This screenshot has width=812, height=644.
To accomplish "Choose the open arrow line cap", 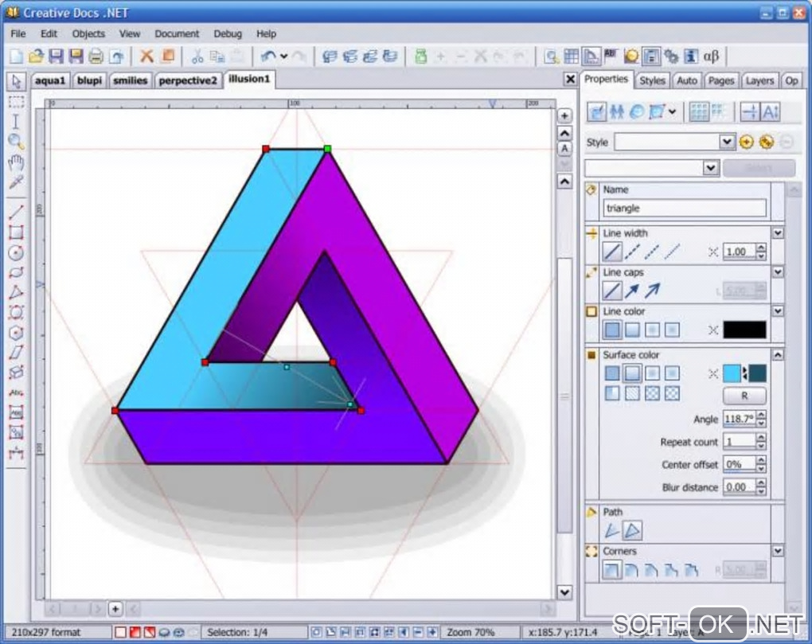I will coord(652,291).
